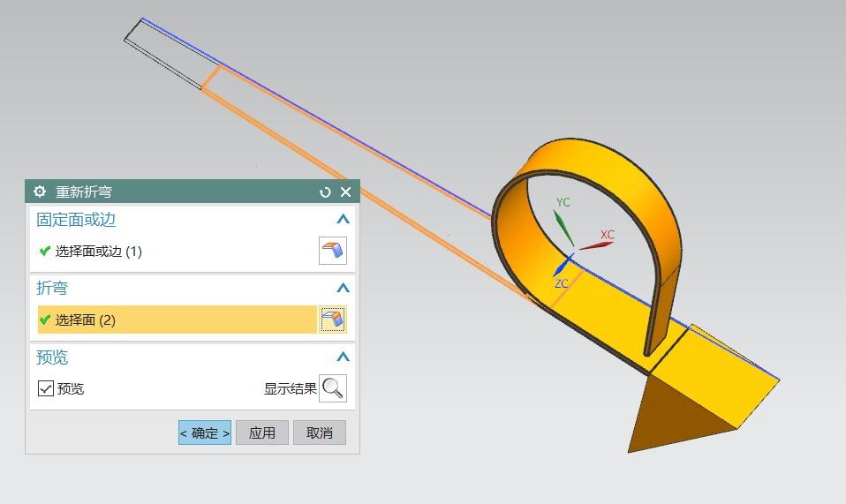Collapse the 预览 section

pyautogui.click(x=344, y=357)
